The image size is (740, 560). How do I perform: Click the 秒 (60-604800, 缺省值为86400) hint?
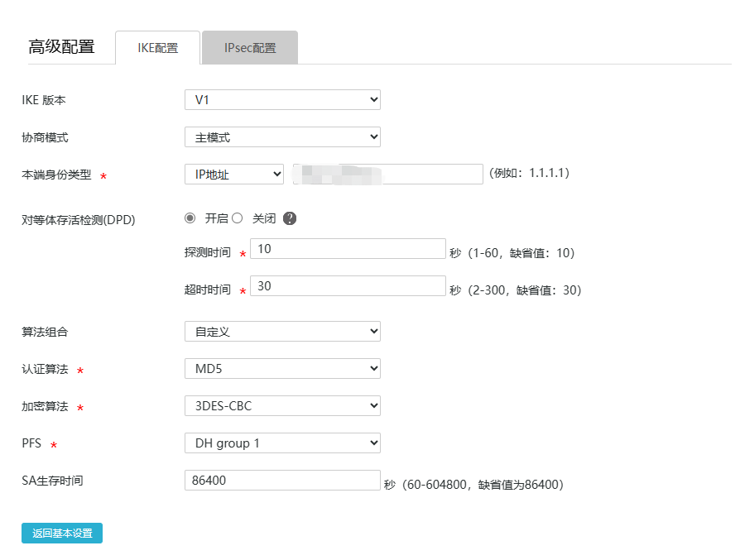[x=473, y=485]
